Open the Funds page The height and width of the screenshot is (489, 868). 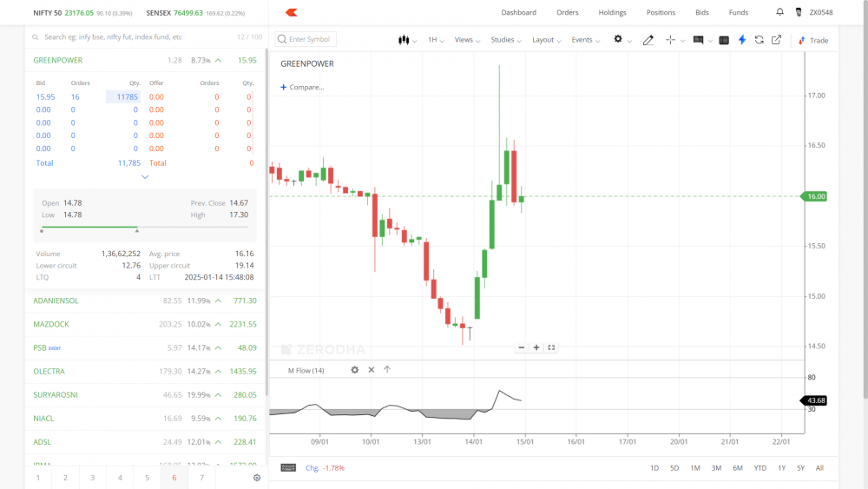pos(739,12)
